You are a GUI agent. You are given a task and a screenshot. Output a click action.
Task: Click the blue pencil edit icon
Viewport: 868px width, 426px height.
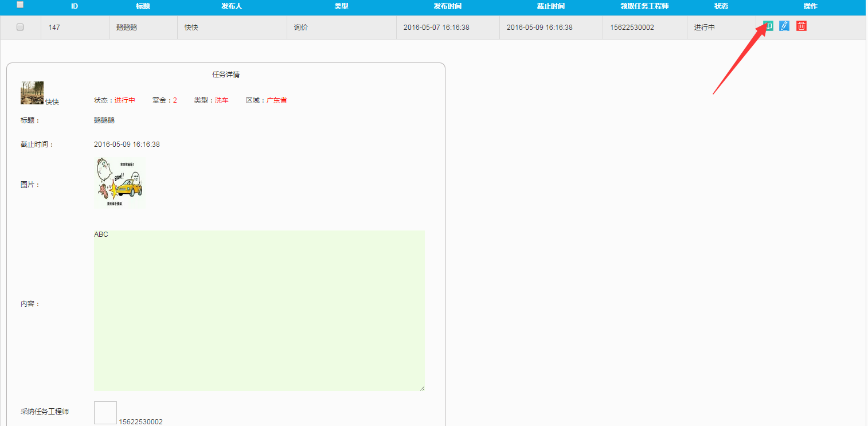[x=784, y=26]
